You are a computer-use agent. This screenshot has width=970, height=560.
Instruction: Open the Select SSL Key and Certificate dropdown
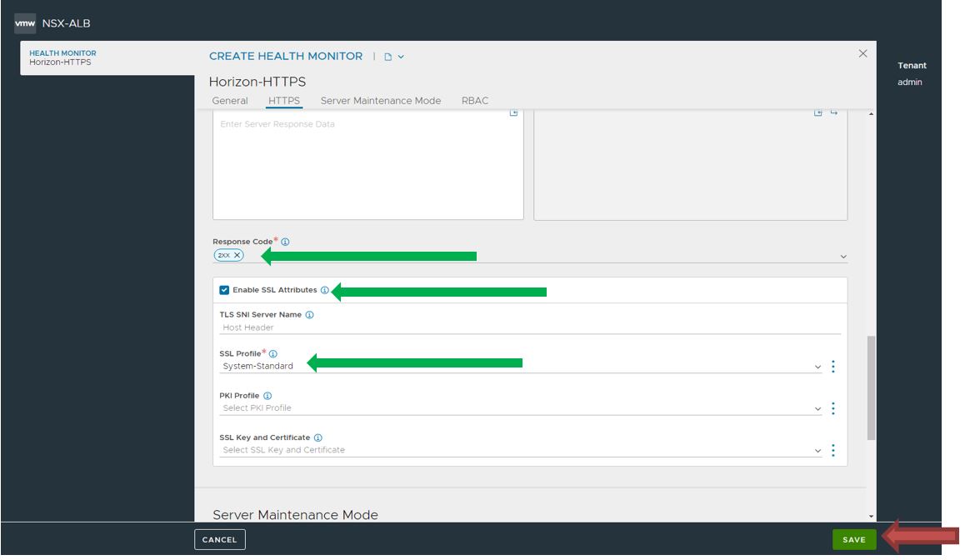(520, 450)
